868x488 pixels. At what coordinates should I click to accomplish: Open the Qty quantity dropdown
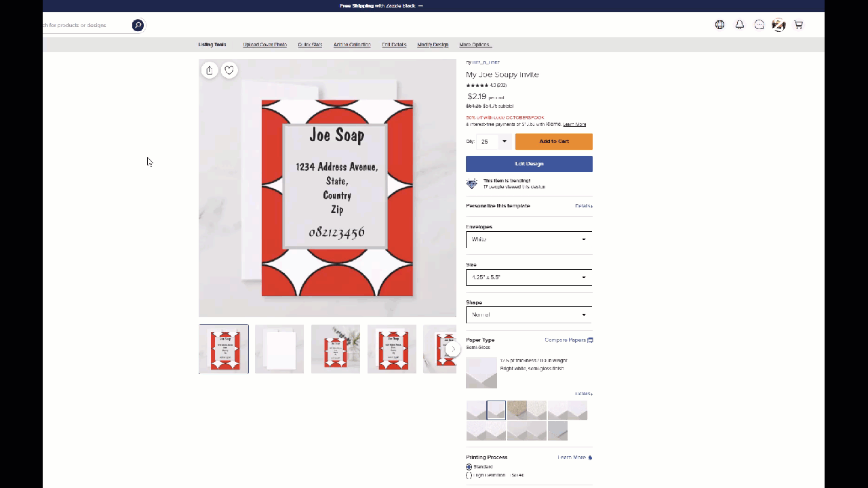494,142
